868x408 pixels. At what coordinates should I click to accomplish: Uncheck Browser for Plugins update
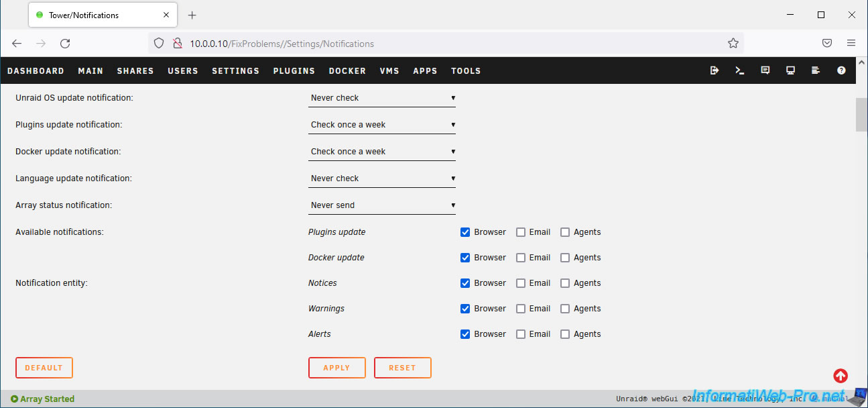tap(465, 232)
